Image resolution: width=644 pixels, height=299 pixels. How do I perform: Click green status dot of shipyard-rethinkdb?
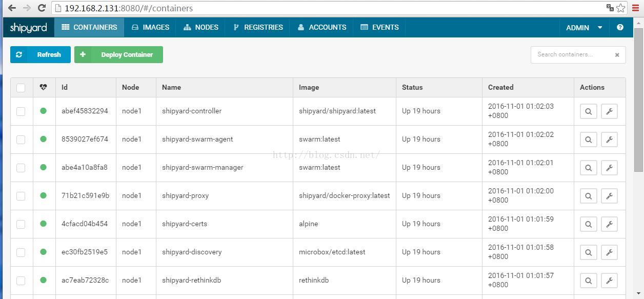click(43, 280)
